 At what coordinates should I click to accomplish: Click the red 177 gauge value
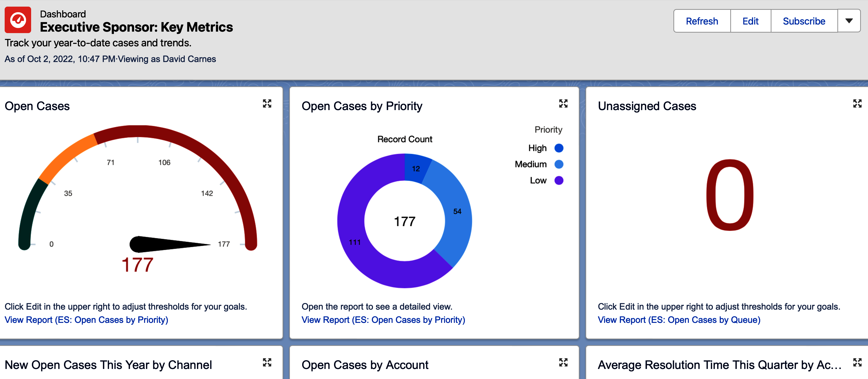tap(137, 265)
